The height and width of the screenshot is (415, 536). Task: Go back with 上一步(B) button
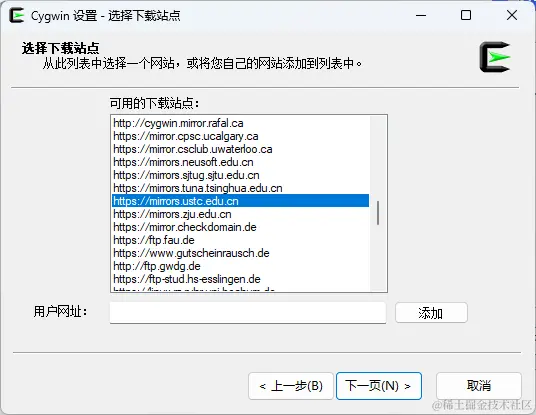pyautogui.click(x=291, y=386)
